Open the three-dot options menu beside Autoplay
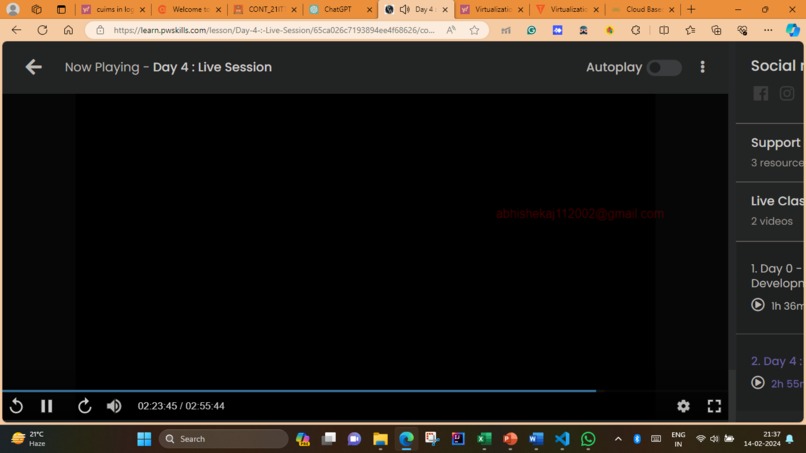 pyautogui.click(x=702, y=67)
